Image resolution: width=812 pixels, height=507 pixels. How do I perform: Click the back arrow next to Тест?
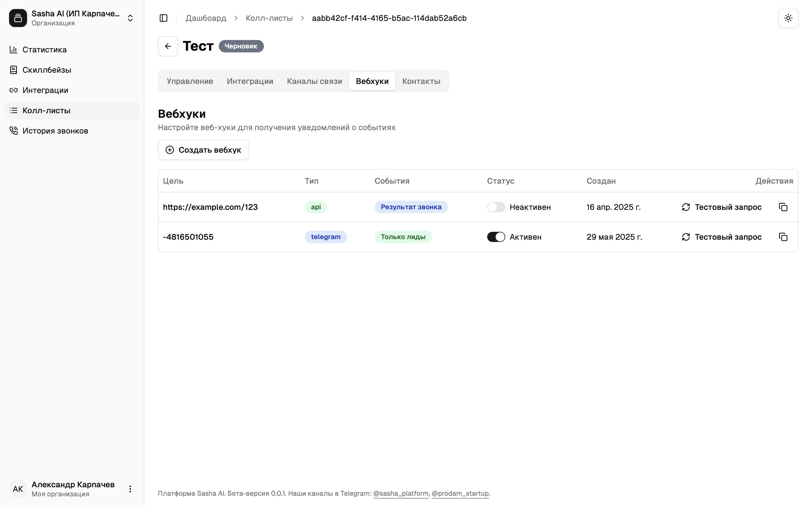[x=168, y=46]
